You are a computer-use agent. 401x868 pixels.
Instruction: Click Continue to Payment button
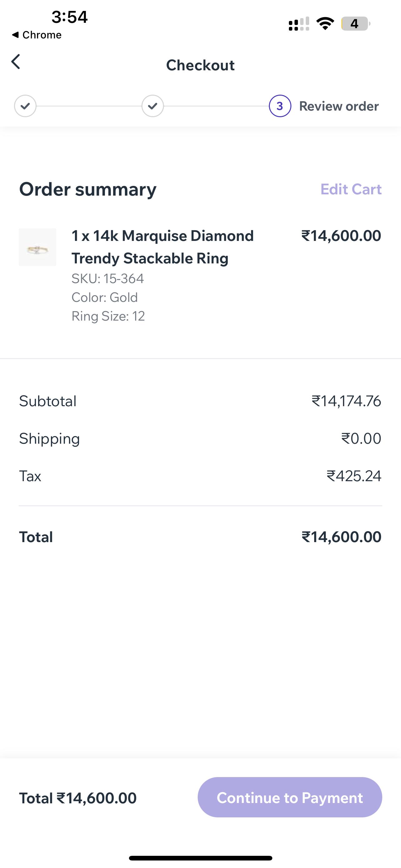pyautogui.click(x=290, y=797)
